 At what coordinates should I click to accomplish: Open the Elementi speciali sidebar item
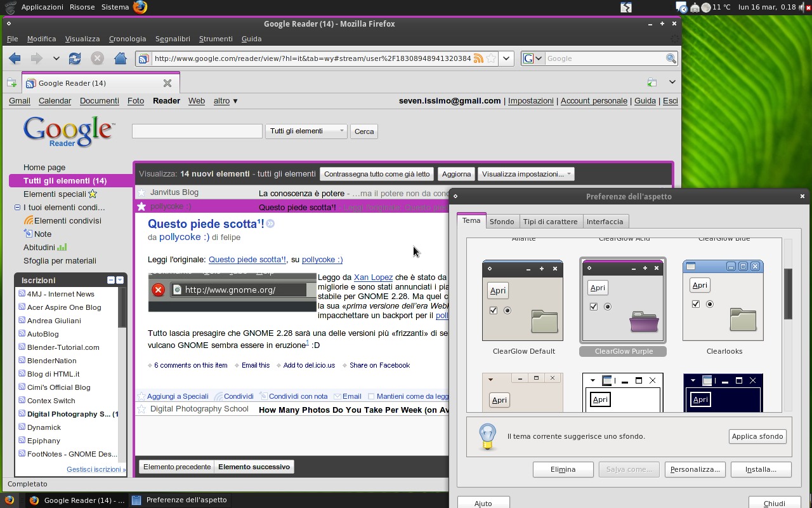[55, 194]
